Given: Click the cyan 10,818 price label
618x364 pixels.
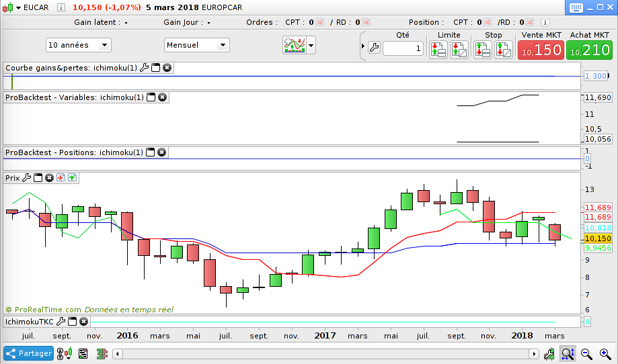Looking at the screenshot, I should coord(598,228).
